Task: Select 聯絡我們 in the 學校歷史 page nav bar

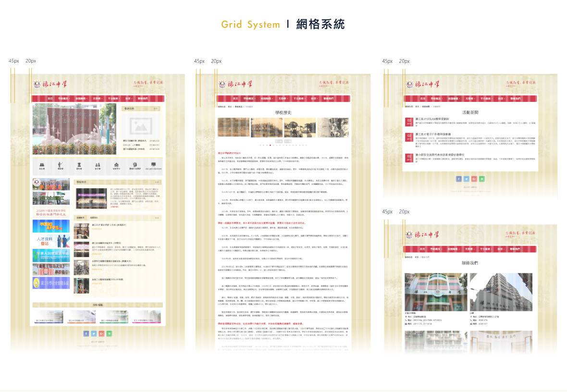Action: [328, 98]
